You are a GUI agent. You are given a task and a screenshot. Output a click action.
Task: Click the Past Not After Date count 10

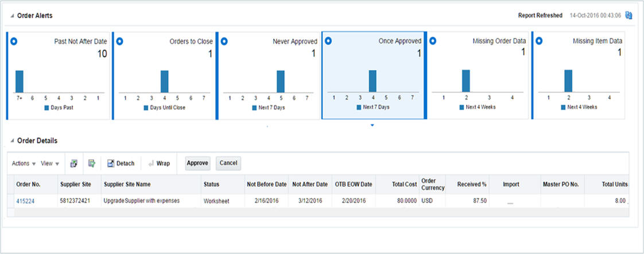[102, 53]
